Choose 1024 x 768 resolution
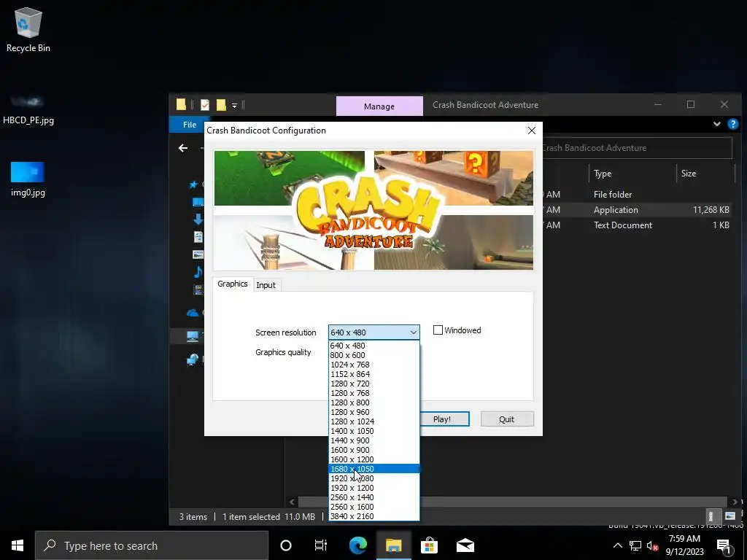747x560 pixels. coord(374,365)
